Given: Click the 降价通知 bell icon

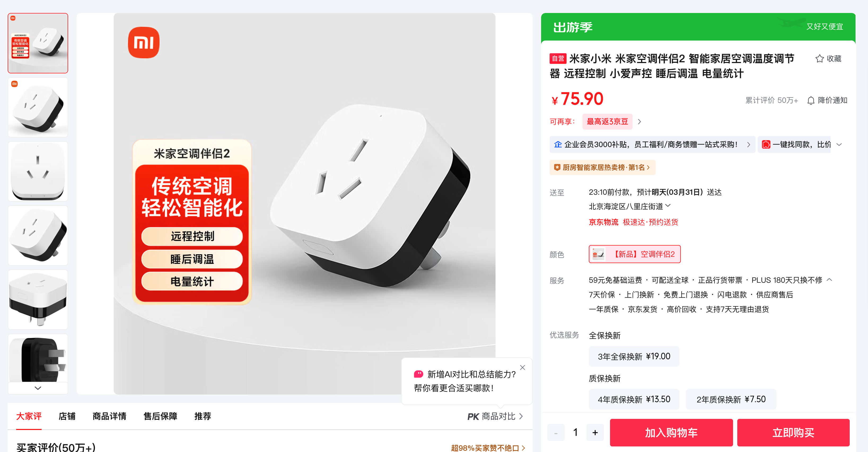Looking at the screenshot, I should pyautogui.click(x=811, y=100).
